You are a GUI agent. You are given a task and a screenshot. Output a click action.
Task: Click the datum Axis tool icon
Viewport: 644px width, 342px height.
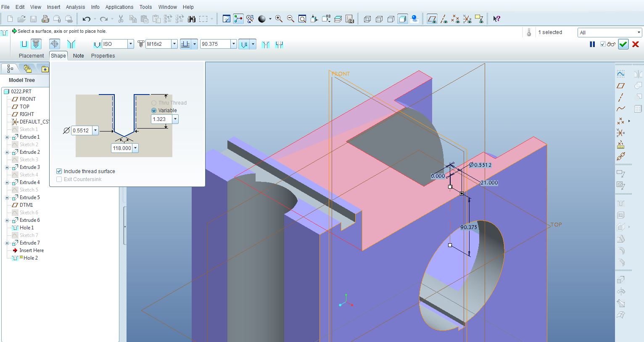(x=620, y=97)
